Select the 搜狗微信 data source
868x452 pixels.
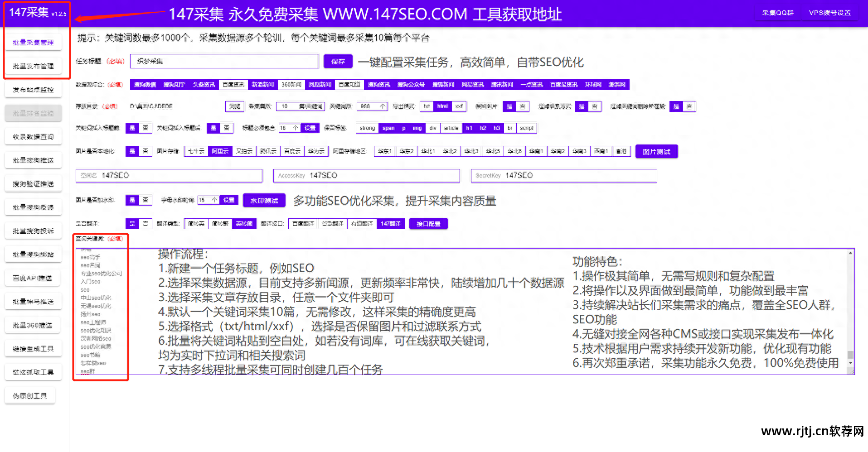click(144, 84)
